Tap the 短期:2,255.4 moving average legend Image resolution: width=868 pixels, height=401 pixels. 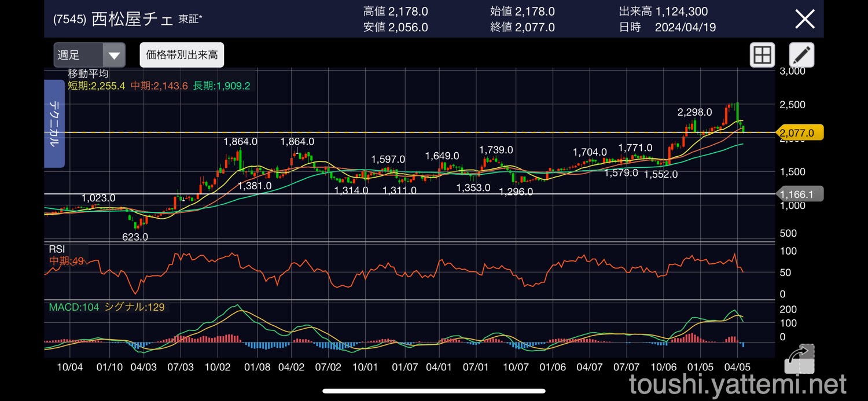coord(96,86)
